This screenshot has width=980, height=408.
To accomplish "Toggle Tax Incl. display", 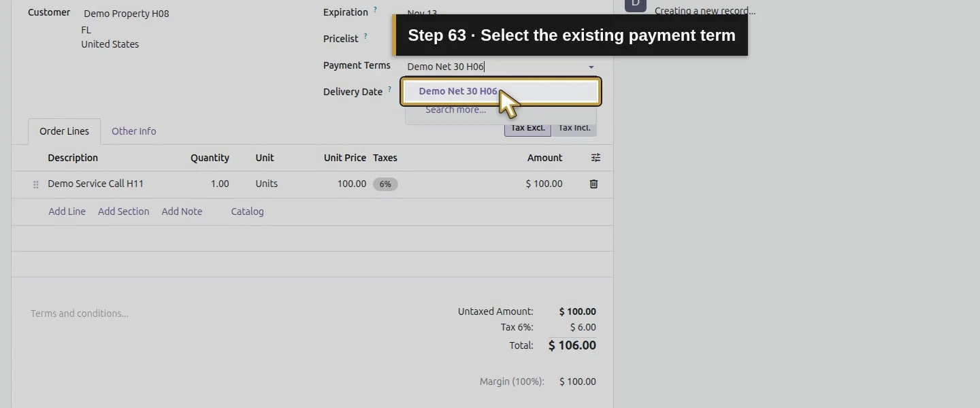I will tap(574, 128).
